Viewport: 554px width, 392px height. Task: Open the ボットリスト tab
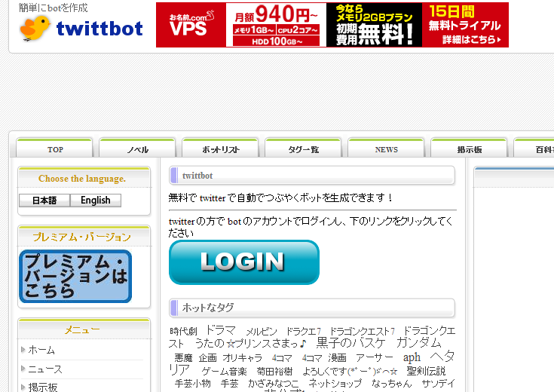(x=220, y=149)
